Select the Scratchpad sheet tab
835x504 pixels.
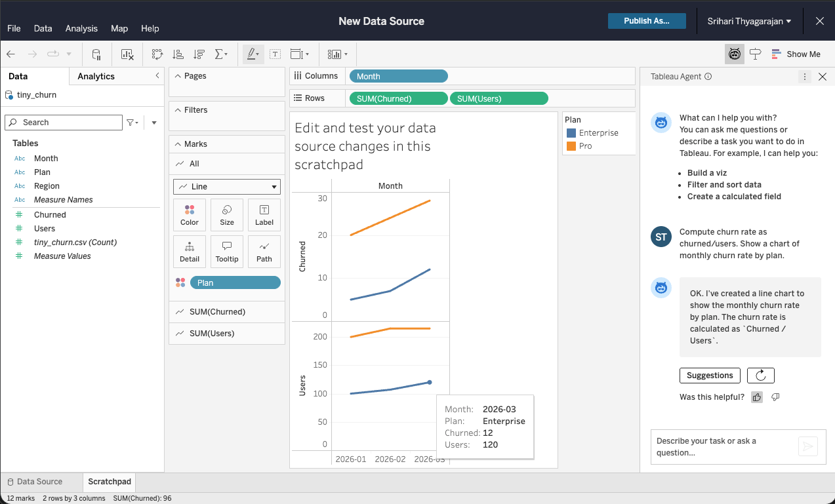coord(110,482)
